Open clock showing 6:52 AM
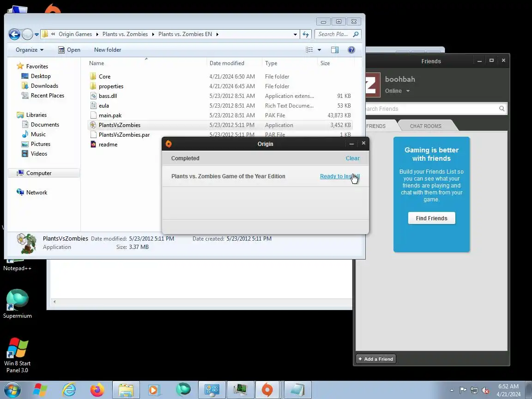532x399 pixels. pyautogui.click(x=508, y=390)
